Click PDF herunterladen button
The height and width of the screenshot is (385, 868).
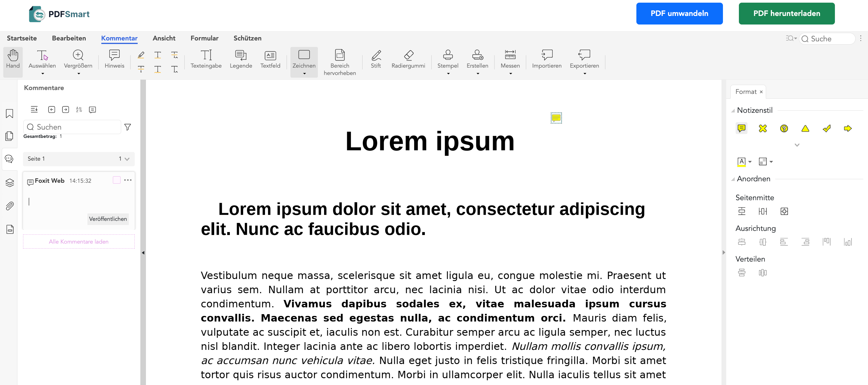pyautogui.click(x=786, y=14)
